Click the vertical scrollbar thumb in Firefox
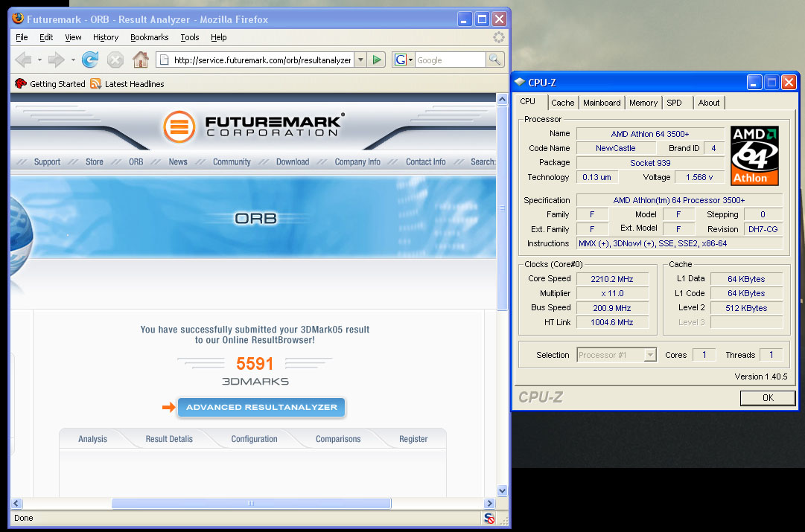 pyautogui.click(x=502, y=208)
